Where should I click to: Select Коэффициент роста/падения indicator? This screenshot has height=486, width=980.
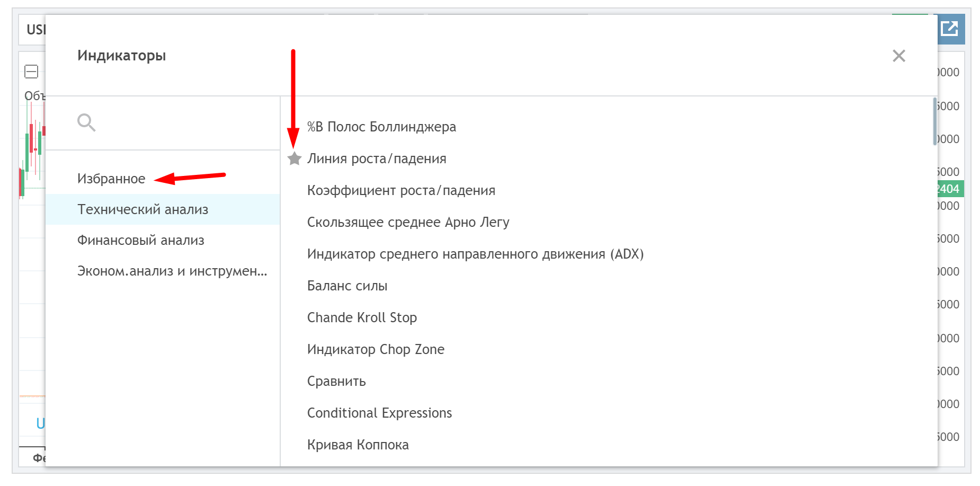[x=401, y=190]
